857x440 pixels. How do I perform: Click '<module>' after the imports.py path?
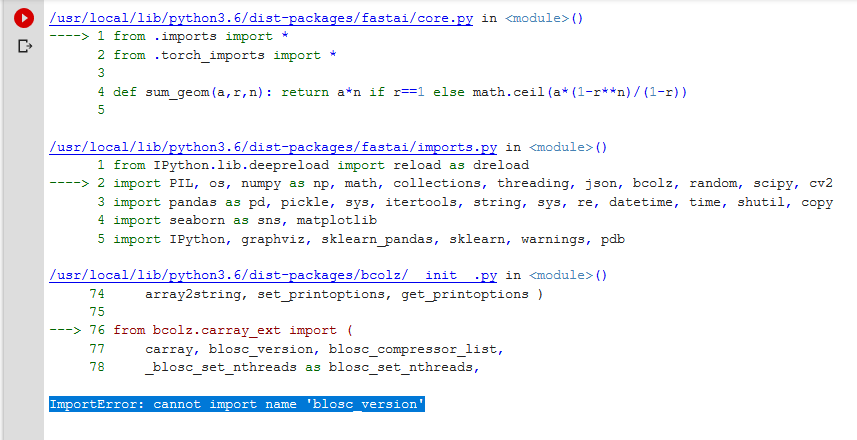568,146
